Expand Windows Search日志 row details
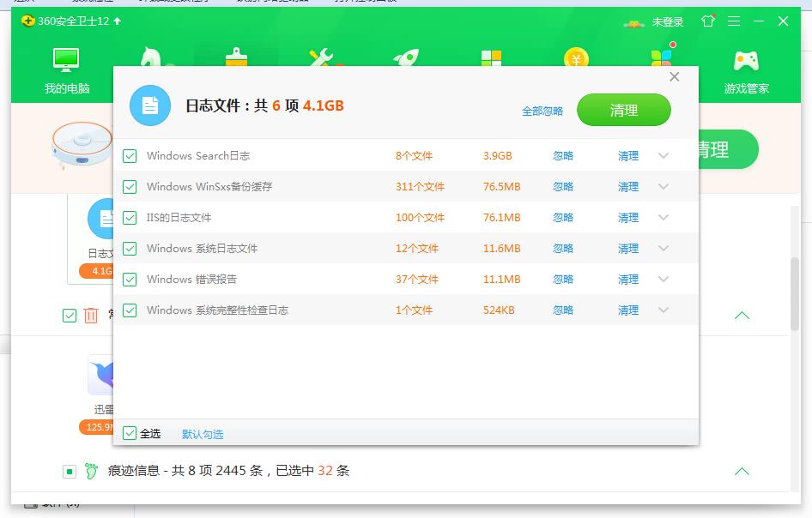This screenshot has width=812, height=518. (664, 156)
